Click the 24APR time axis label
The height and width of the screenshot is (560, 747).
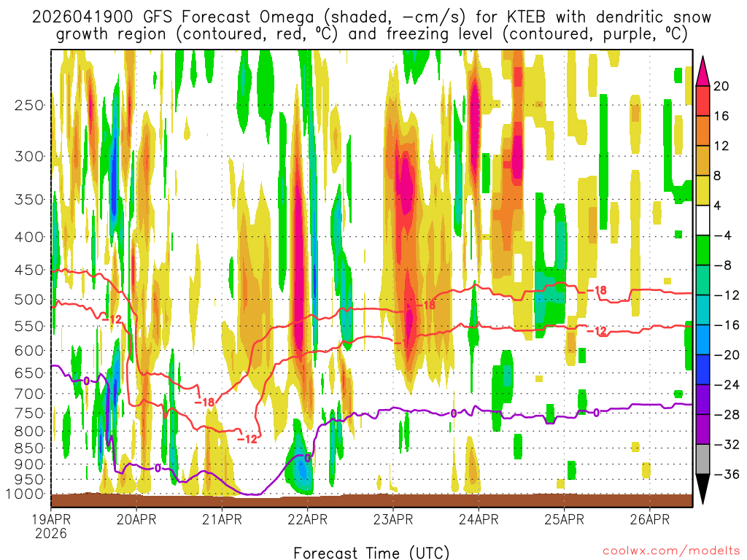tap(479, 519)
